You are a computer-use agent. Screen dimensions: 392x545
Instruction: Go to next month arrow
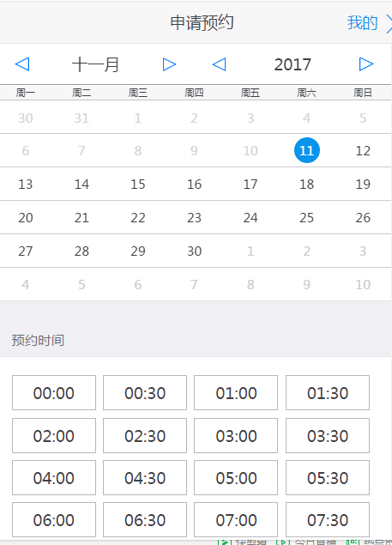point(169,64)
